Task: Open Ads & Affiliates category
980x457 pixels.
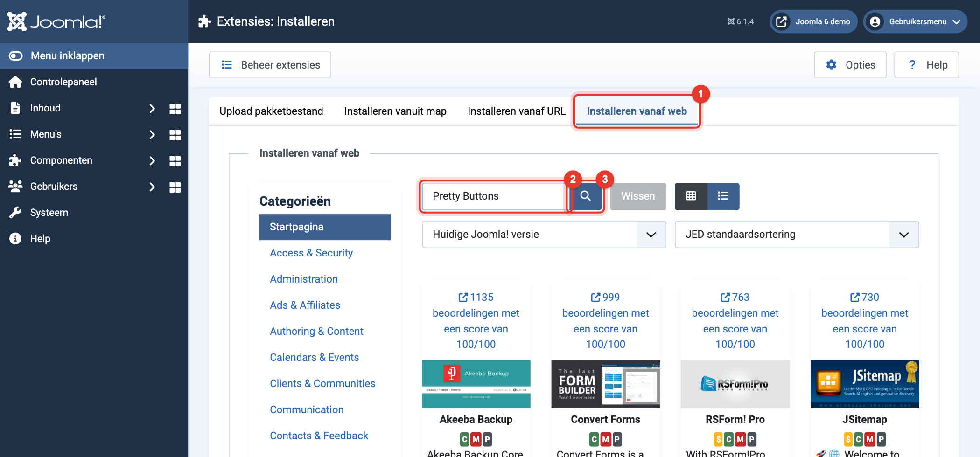Action: tap(305, 305)
